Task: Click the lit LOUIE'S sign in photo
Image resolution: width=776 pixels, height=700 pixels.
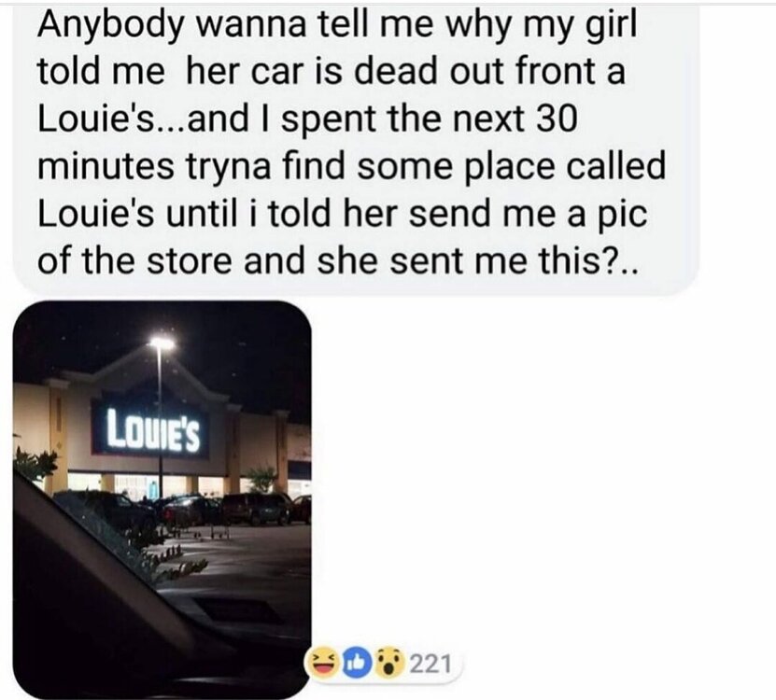Action: 151,430
